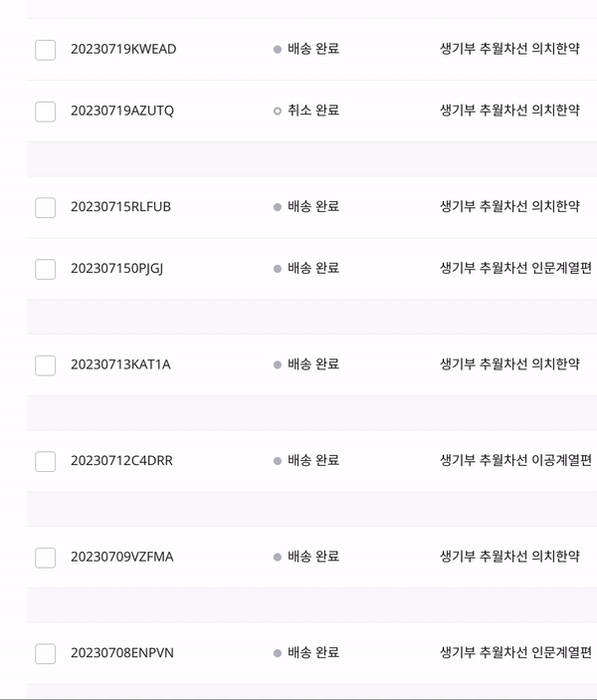Click the status dot on order 20230708ENPVN
Screen dimensions: 597x700
click(x=278, y=653)
